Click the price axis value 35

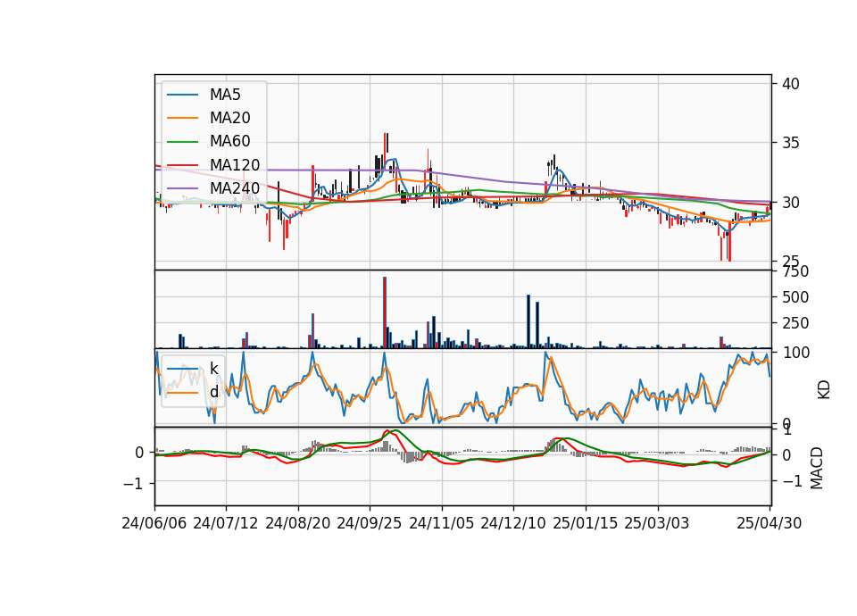click(x=791, y=143)
